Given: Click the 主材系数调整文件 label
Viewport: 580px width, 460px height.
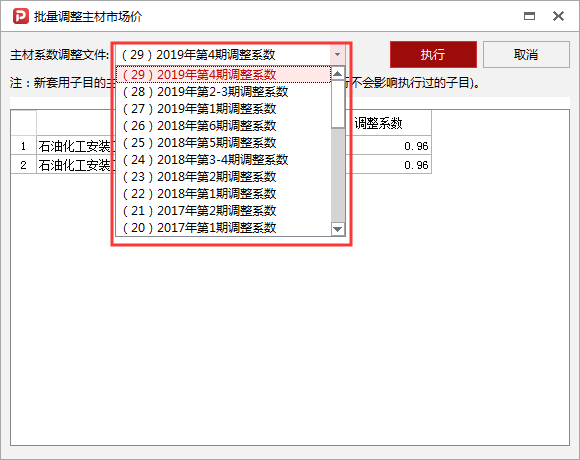Looking at the screenshot, I should 59,55.
